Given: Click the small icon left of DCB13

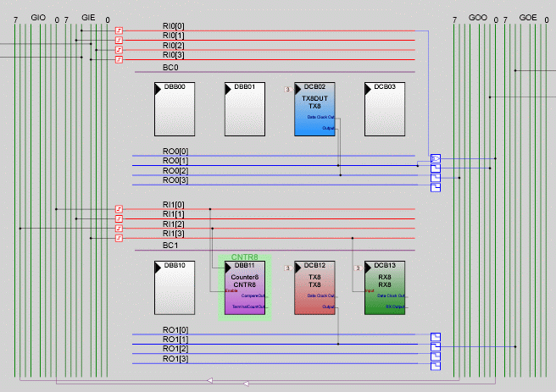Looking at the screenshot, I should (358, 268).
